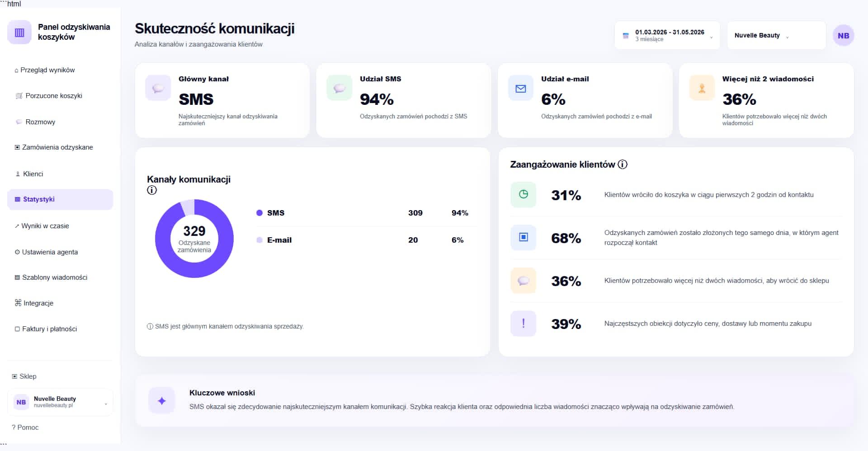Click the person icon beside Klienci
The image size is (868, 451).
[18, 174]
